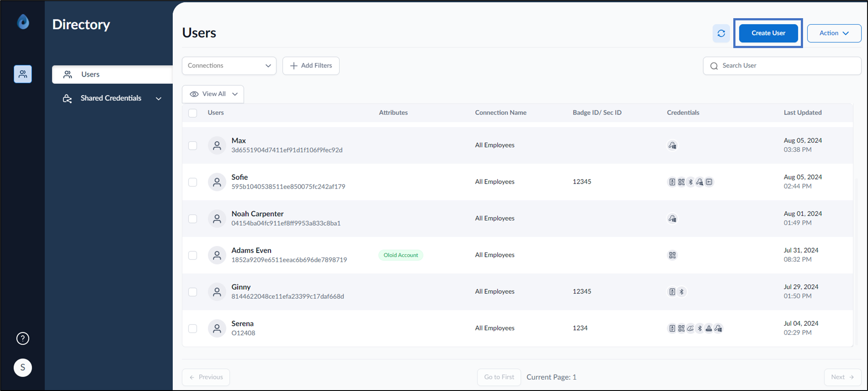The height and width of the screenshot is (391, 868).
Task: Focus the Search User field
Action: tap(782, 66)
